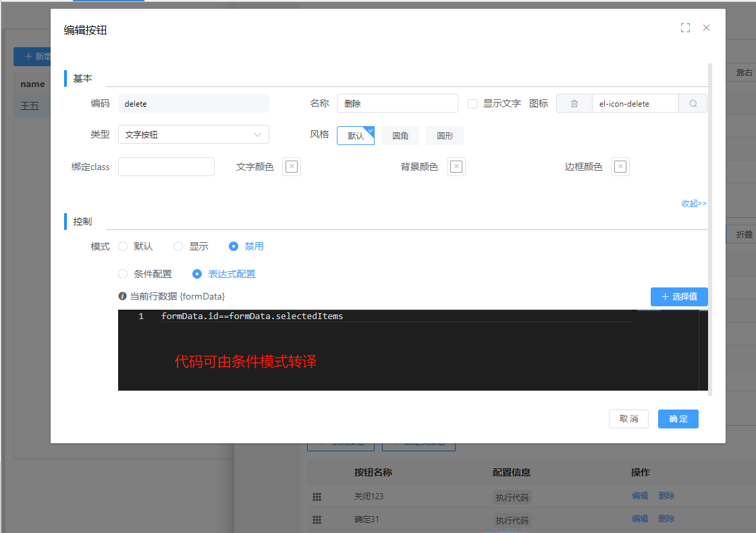Click drag handle icon for 确定31 row
Screen dimensions: 756x533
(317, 520)
